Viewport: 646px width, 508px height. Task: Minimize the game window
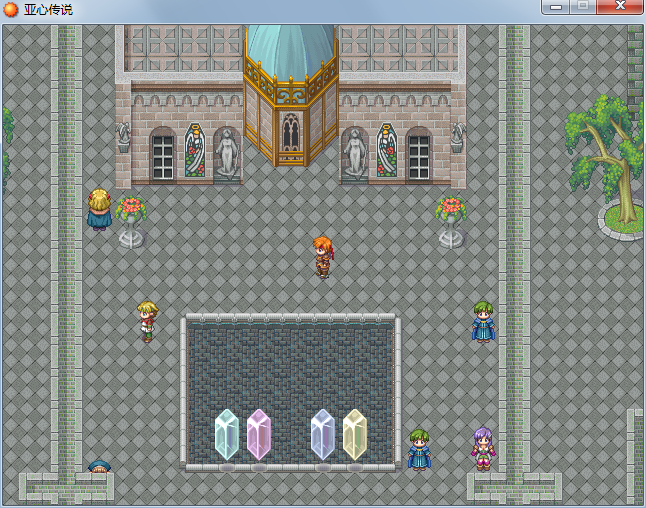[556, 7]
